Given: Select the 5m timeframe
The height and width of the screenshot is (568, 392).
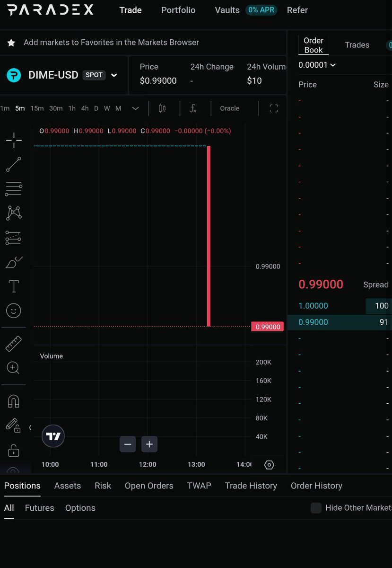Looking at the screenshot, I should coord(20,108).
